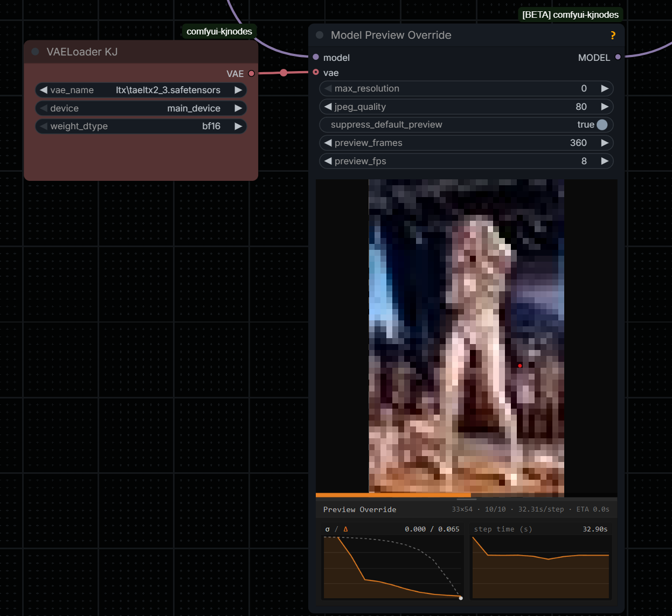Select next device with right arrow

coord(238,108)
